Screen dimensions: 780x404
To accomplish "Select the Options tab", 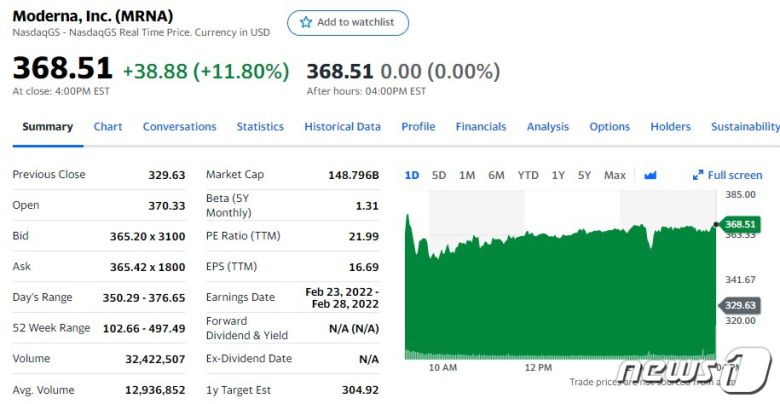I will pyautogui.click(x=609, y=127).
